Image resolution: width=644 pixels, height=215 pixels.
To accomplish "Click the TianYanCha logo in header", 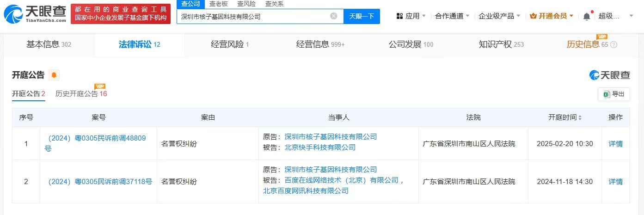I will coord(35,14).
